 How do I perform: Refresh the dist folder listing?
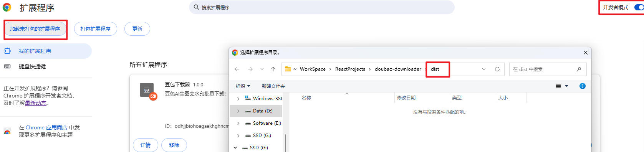(x=497, y=69)
